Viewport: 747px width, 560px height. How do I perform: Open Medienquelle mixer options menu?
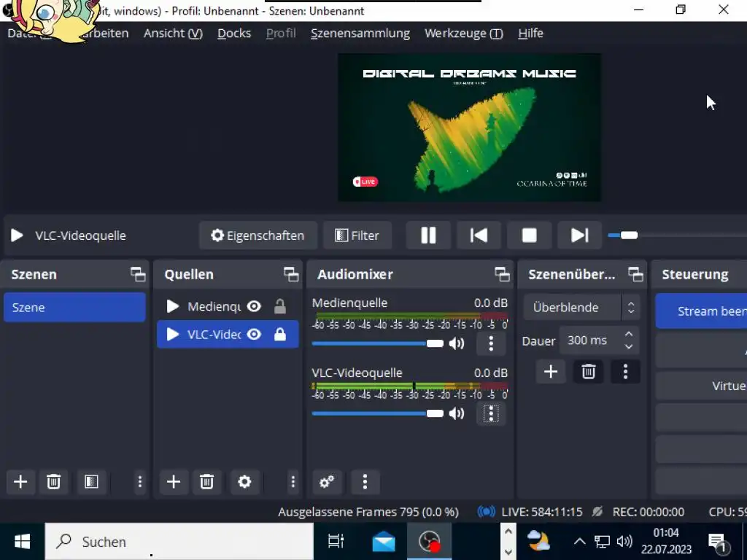tap(491, 343)
